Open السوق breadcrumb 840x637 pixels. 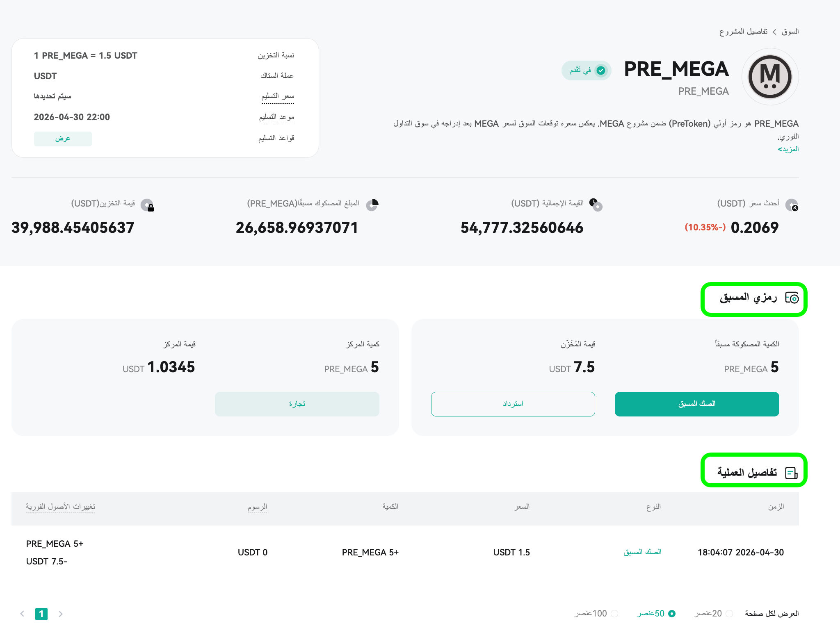790,32
